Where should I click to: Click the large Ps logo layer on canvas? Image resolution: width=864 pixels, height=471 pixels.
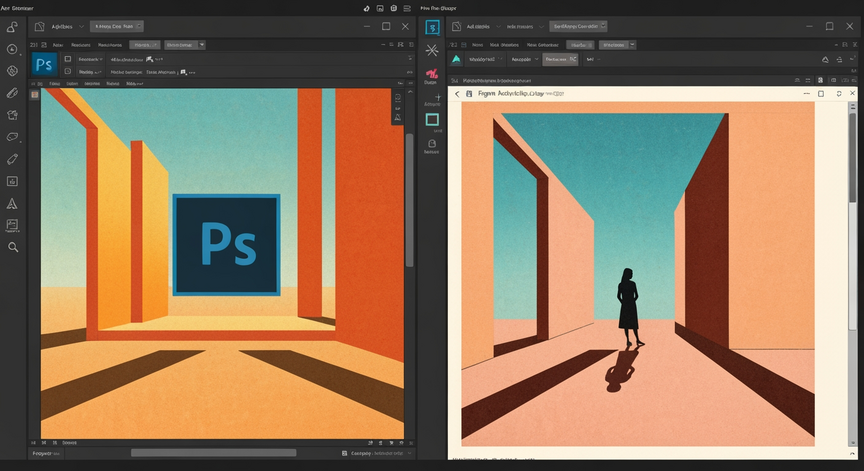[x=226, y=245]
